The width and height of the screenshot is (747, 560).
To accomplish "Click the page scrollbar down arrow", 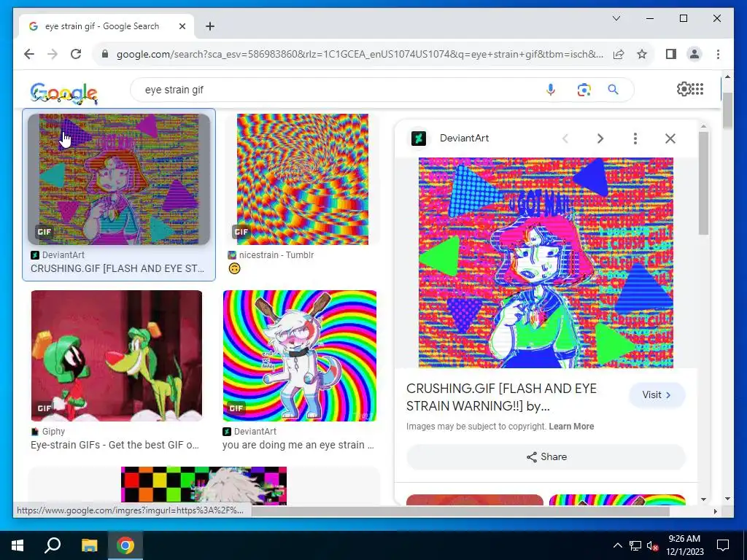I will pos(727,499).
